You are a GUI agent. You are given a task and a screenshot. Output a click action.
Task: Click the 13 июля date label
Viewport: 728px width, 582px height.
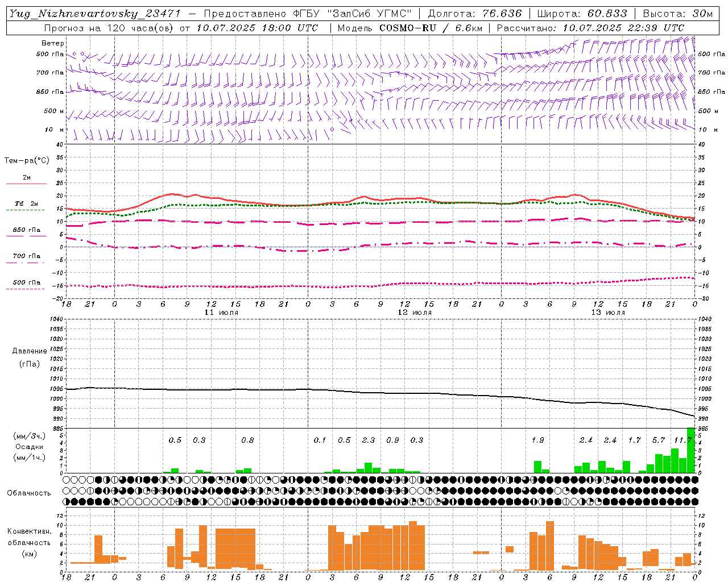(608, 313)
